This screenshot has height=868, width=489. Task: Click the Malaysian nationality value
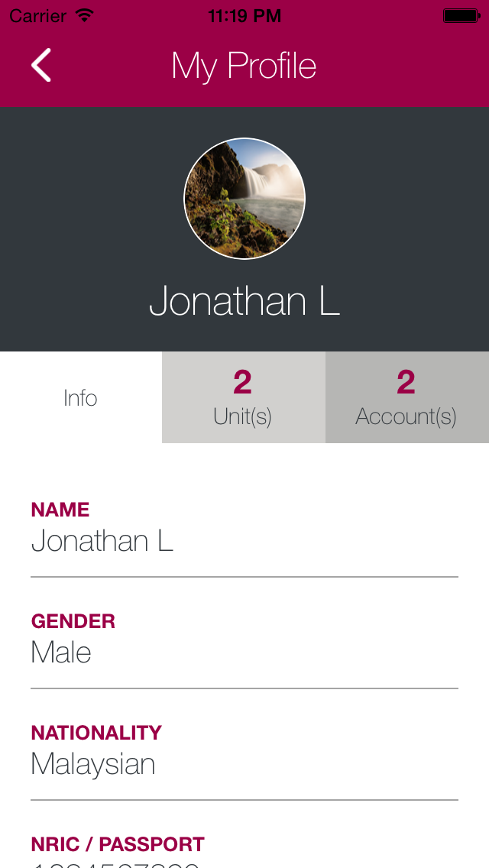93,764
